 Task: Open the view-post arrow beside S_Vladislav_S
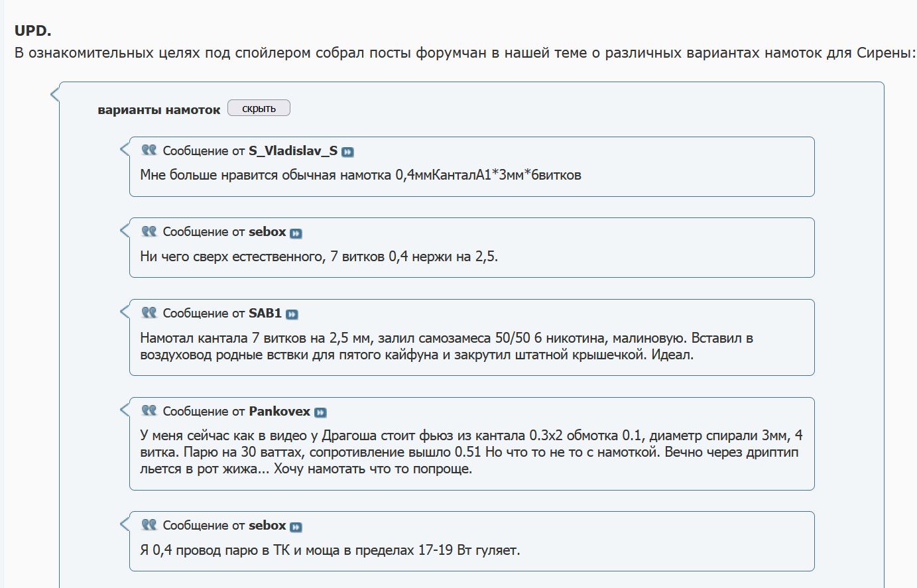tap(347, 152)
